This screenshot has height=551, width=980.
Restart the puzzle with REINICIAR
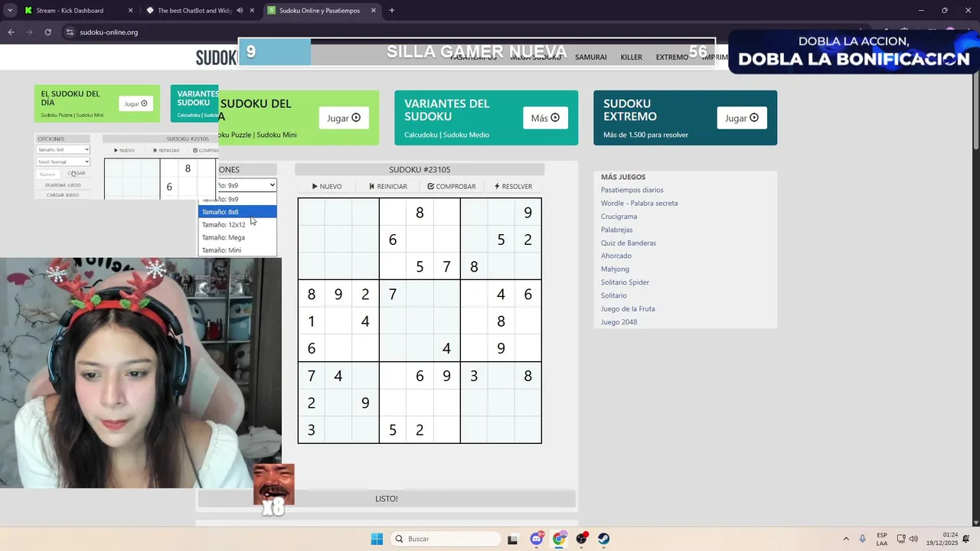pyautogui.click(x=387, y=186)
